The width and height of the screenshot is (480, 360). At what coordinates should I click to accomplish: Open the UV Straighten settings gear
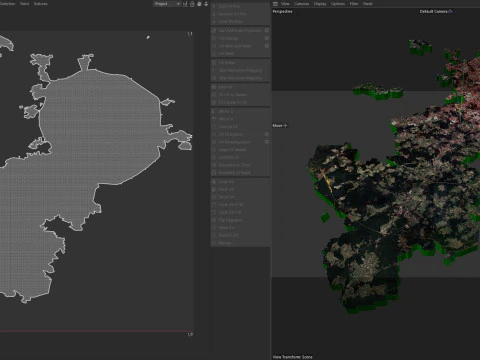pos(267,134)
